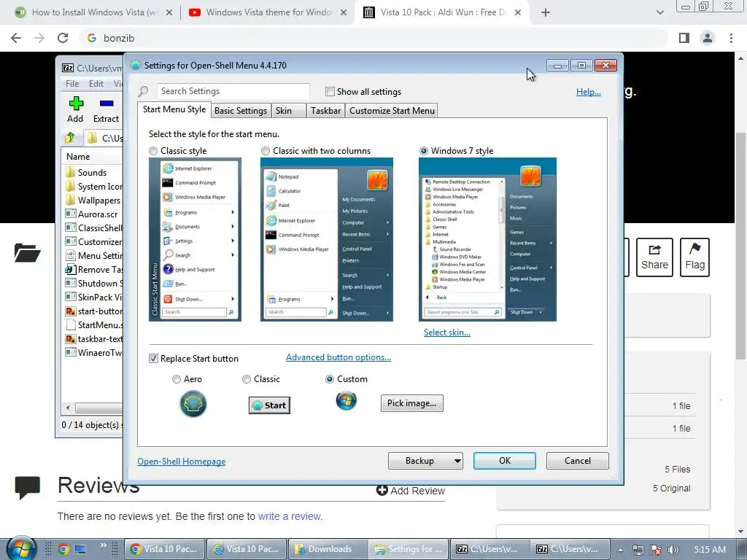Expand Chrome tab search chevron
The image size is (747, 560).
[659, 12]
